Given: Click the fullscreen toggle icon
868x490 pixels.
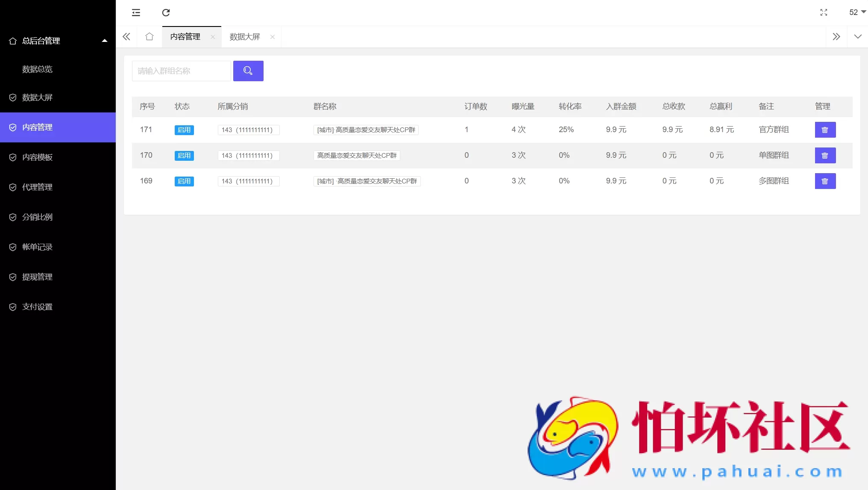Looking at the screenshot, I should pos(824,12).
